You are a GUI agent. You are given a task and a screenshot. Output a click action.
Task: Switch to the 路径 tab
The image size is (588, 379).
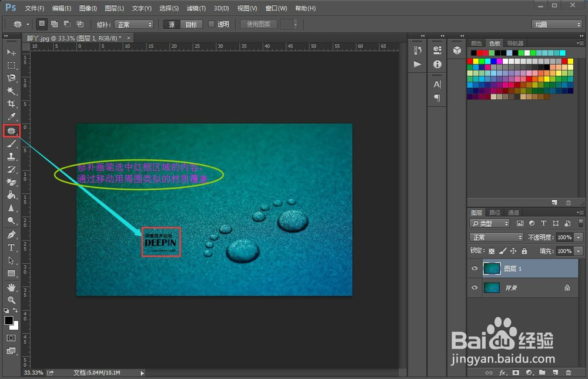coord(495,213)
